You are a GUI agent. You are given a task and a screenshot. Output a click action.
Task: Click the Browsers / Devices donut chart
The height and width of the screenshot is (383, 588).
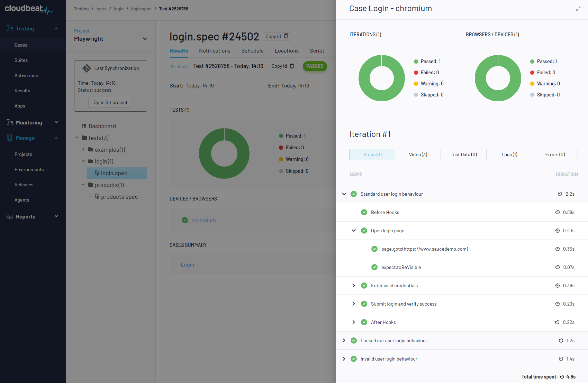[x=498, y=78]
